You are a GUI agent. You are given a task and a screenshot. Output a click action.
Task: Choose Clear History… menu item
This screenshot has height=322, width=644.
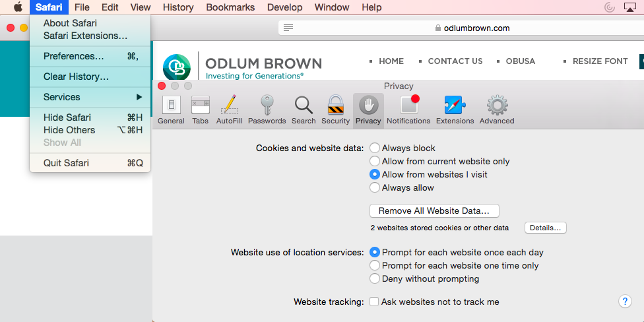point(90,77)
